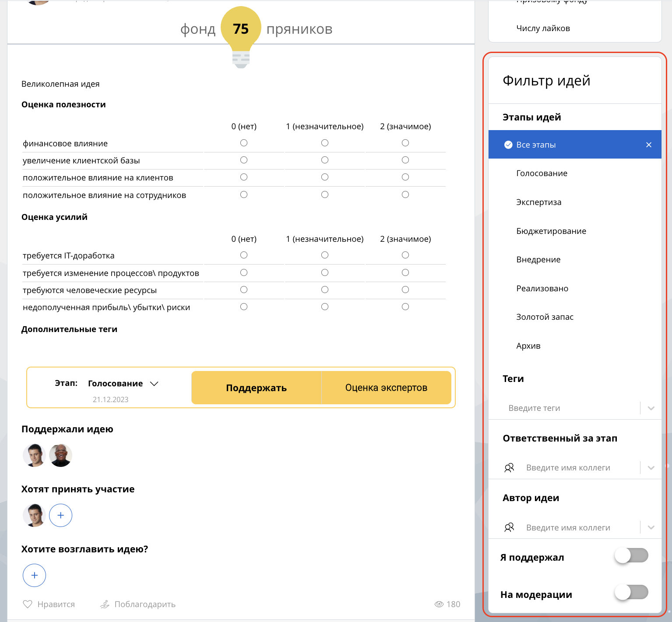Filter ideas by Голосование stage
This screenshot has width=672, height=622.
(575, 173)
